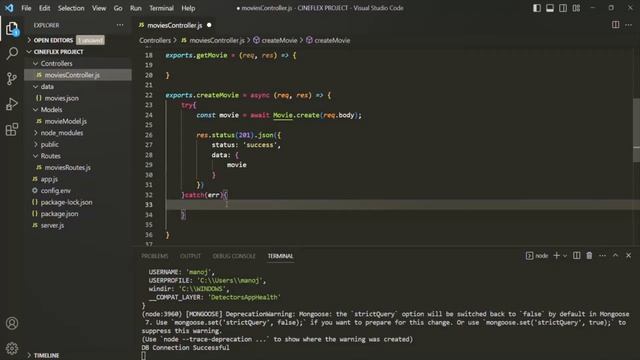Open the Manage gear icon
640x360 pixels.
(12, 348)
